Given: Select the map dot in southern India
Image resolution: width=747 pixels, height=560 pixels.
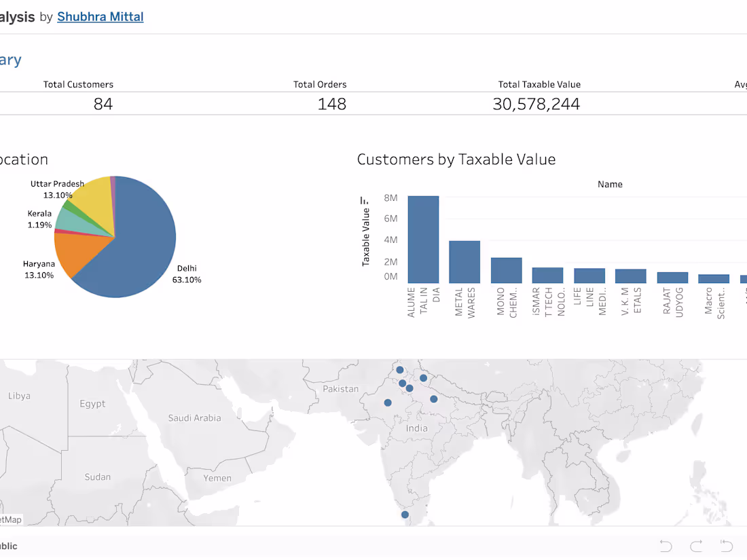Looking at the screenshot, I should coord(405,515).
